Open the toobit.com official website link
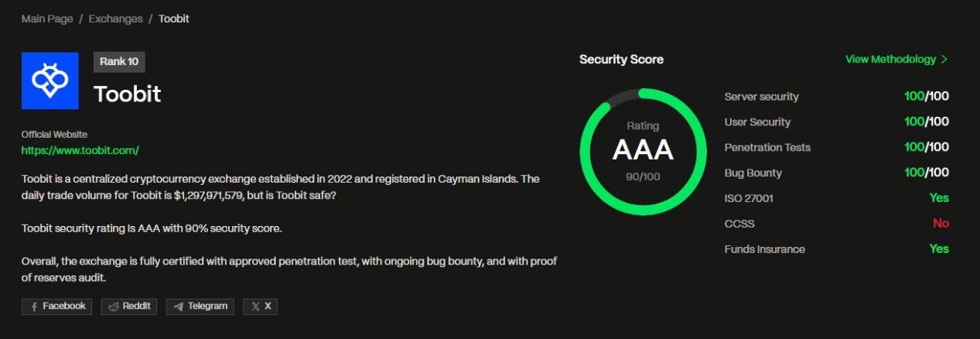The image size is (980, 339). click(x=80, y=150)
